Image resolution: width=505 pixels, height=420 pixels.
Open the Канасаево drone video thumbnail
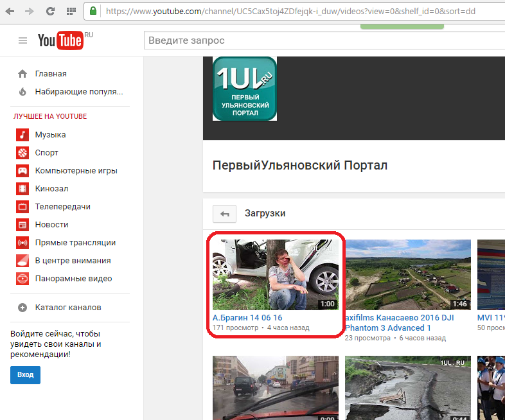tap(408, 275)
